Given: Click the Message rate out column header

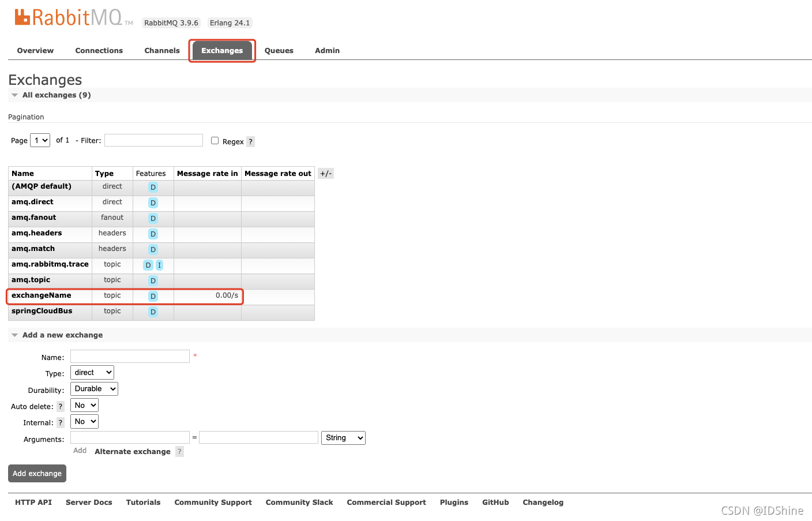Looking at the screenshot, I should tap(278, 174).
